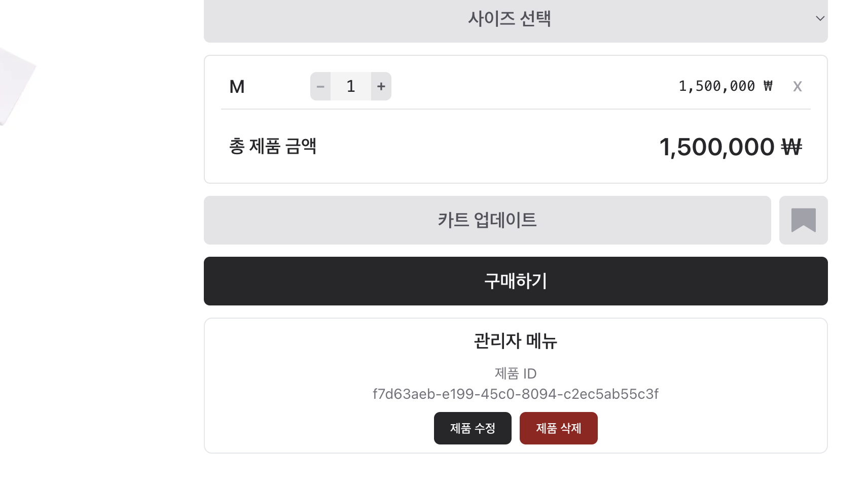Click the 총 제품 금액 label
The height and width of the screenshot is (481, 868).
coord(273,146)
